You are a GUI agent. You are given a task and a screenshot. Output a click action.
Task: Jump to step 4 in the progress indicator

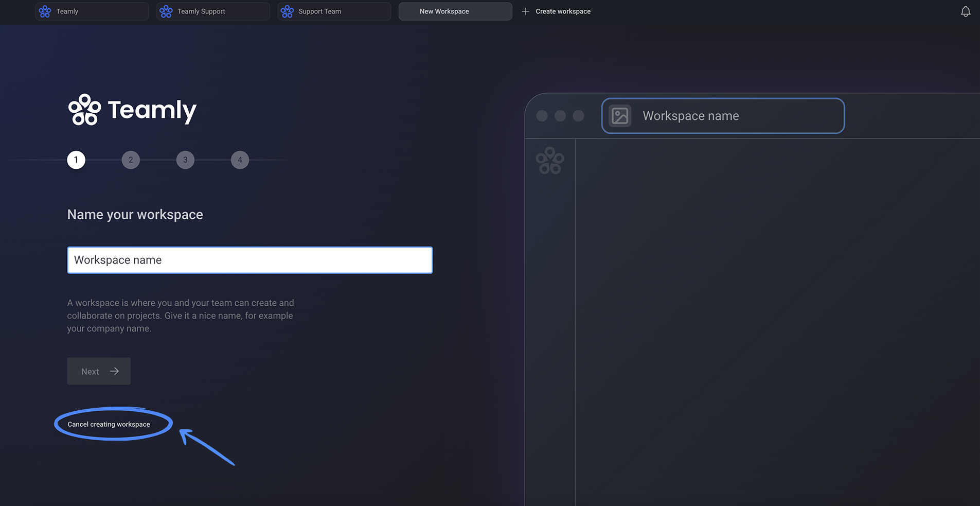(240, 160)
